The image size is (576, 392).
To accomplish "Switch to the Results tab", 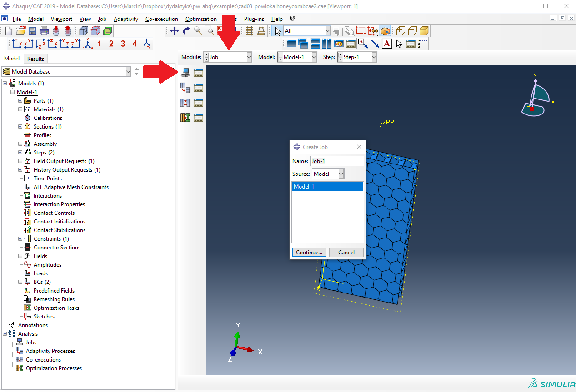I will pos(35,59).
